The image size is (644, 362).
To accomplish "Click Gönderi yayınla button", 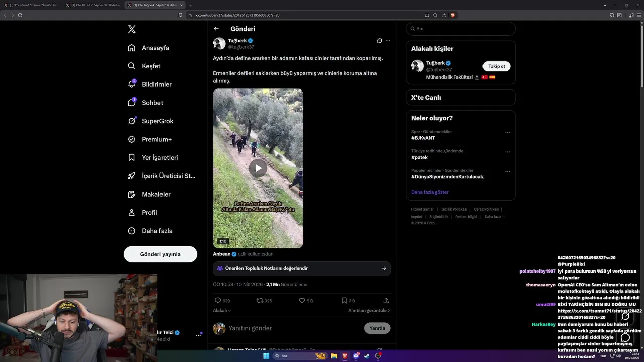I will 160,254.
